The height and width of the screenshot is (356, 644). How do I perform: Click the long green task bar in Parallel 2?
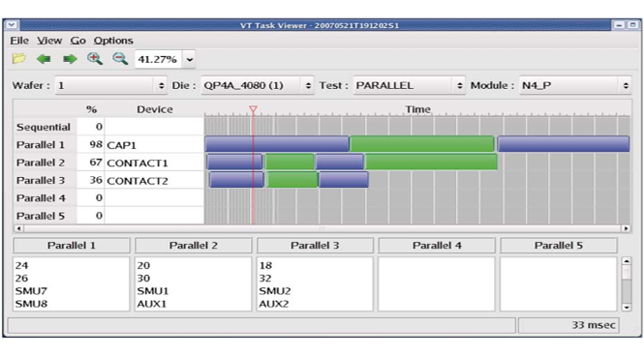coord(431,162)
